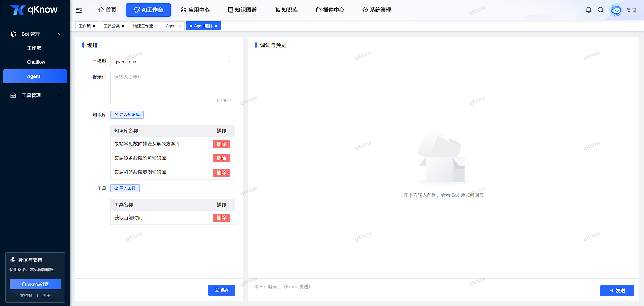The image size is (644, 306).
Task: Click the 工具管理 toolbox icon
Action: (x=13, y=95)
